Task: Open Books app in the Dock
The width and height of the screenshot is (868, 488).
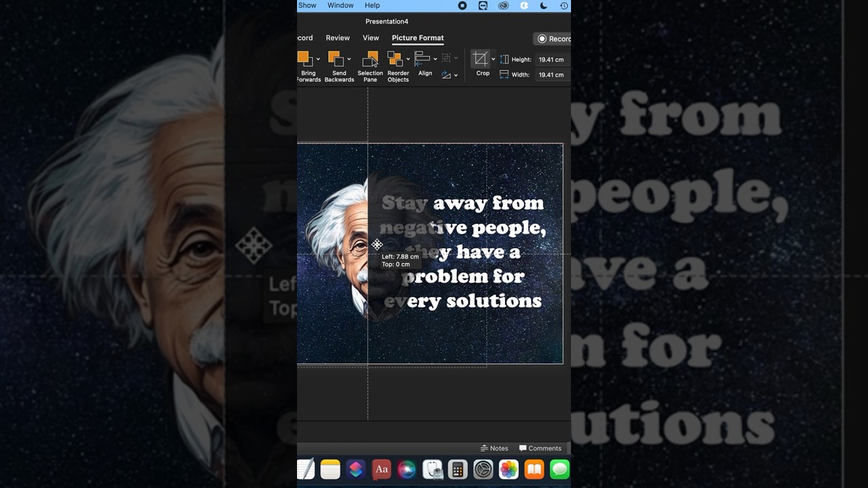Action: coord(534,469)
